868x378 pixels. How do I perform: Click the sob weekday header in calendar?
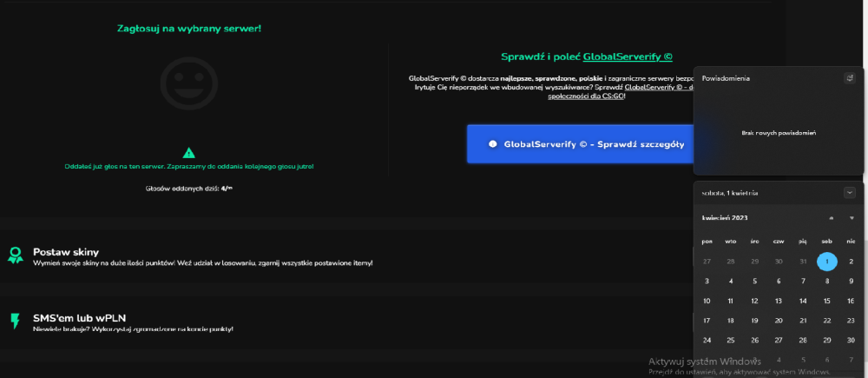[x=827, y=241]
